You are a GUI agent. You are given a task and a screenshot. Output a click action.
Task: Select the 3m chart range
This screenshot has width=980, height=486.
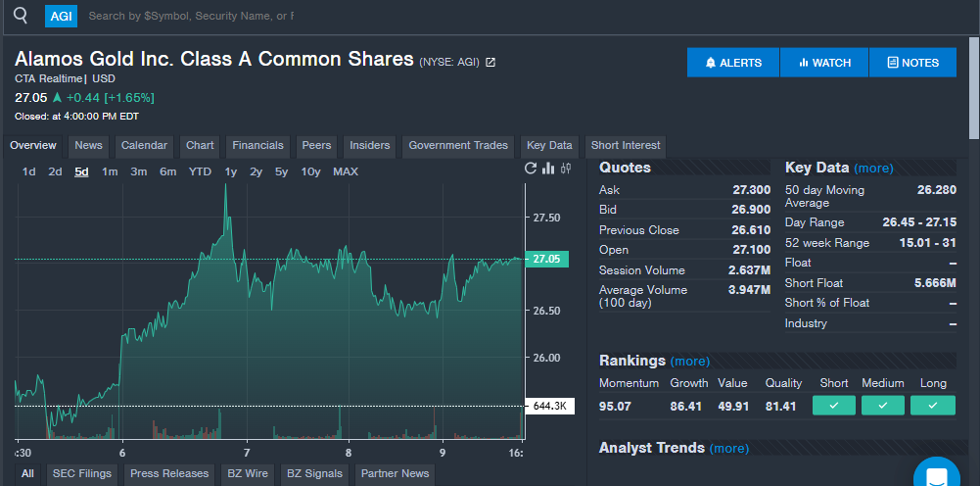click(139, 172)
